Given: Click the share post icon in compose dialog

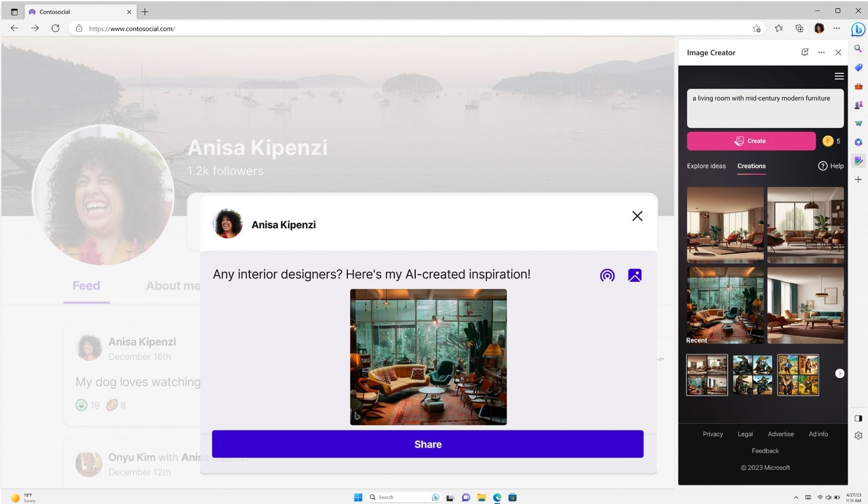Looking at the screenshot, I should 607,275.
